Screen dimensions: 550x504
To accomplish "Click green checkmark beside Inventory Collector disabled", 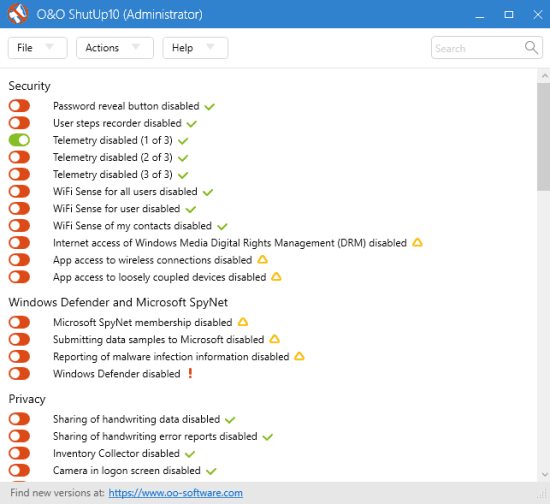I will (190, 454).
